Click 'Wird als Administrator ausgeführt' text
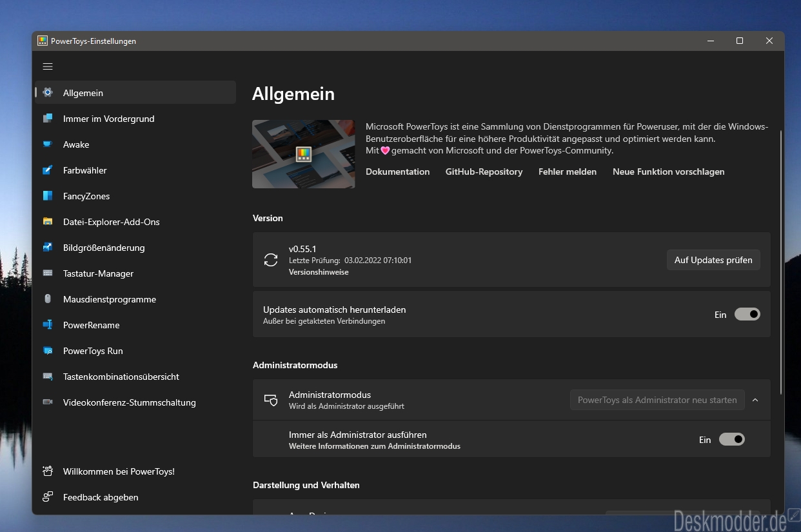The image size is (801, 532). 346,406
